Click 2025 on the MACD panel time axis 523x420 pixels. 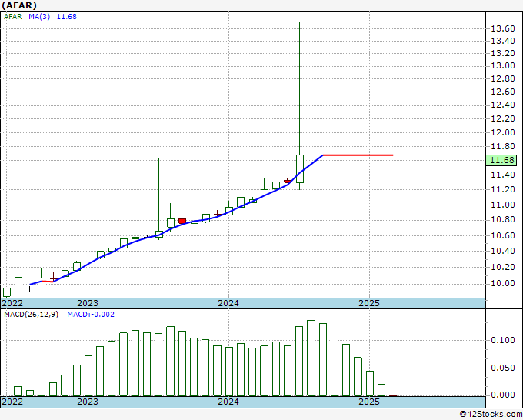369,402
